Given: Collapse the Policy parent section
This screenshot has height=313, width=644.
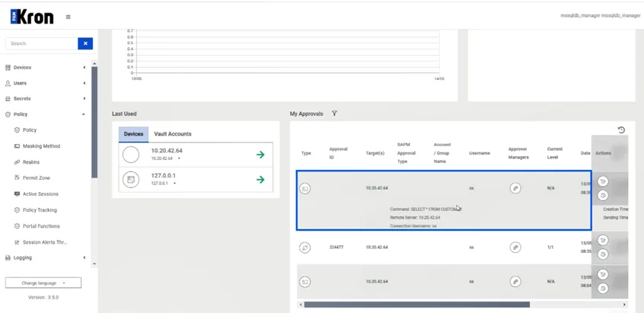Looking at the screenshot, I should point(45,114).
